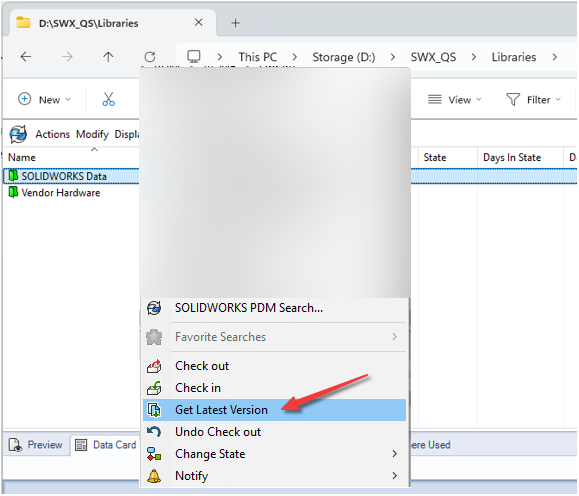Expand Favorite Searches submenu
The width and height of the screenshot is (579, 496).
tap(274, 337)
